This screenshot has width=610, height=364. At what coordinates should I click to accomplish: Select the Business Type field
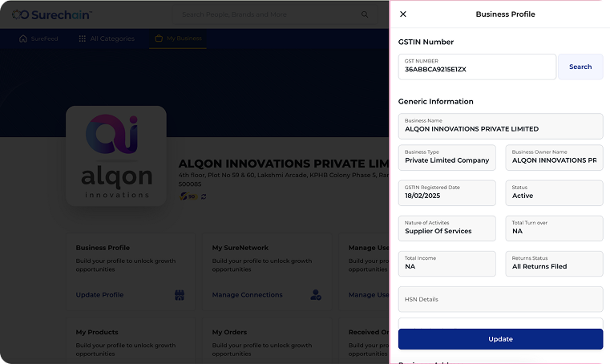(447, 158)
